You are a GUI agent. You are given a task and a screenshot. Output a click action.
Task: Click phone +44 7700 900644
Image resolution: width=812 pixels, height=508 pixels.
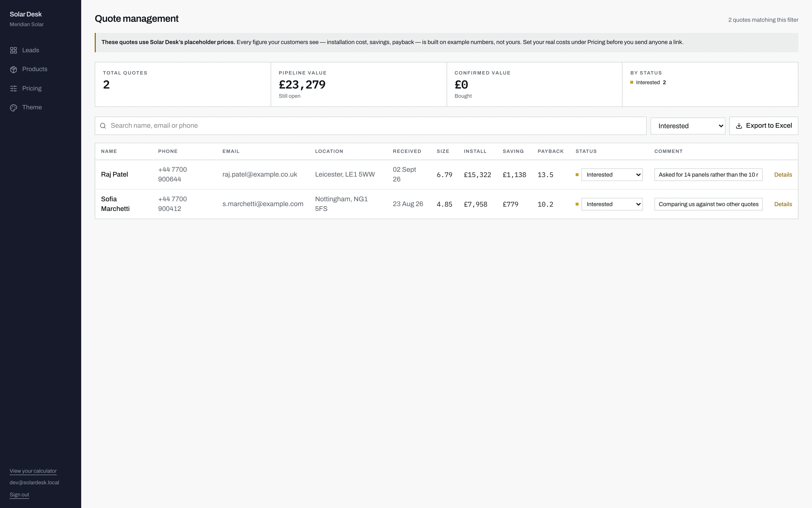tap(173, 174)
